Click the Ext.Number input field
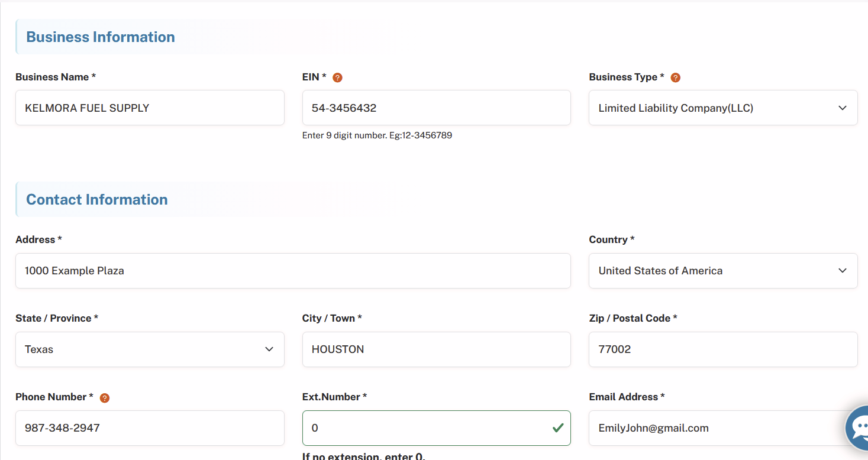The height and width of the screenshot is (460, 868). pyautogui.click(x=437, y=428)
